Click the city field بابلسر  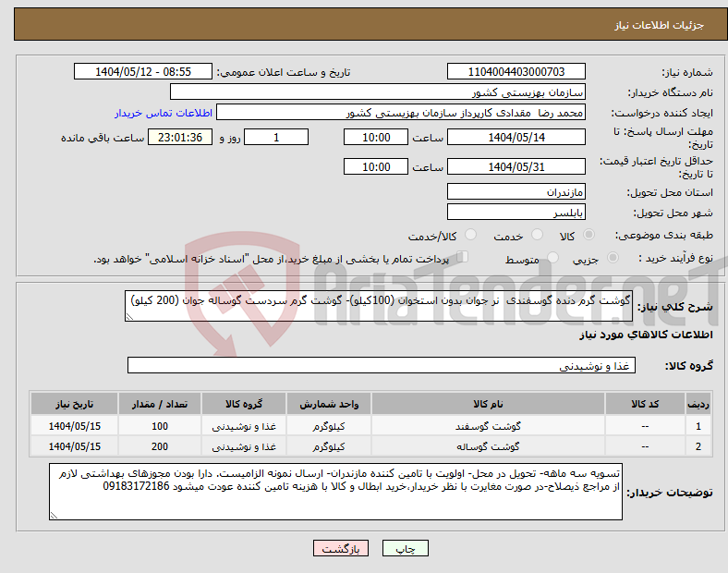[x=516, y=212]
